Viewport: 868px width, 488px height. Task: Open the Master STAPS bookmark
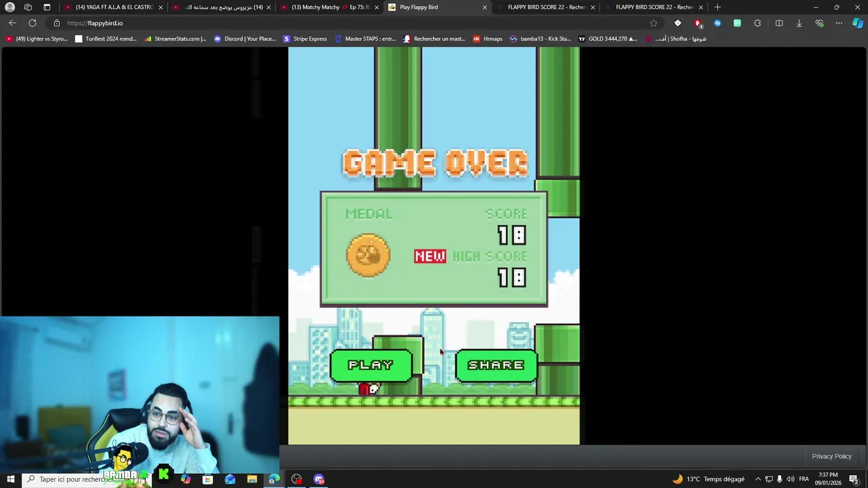point(365,39)
